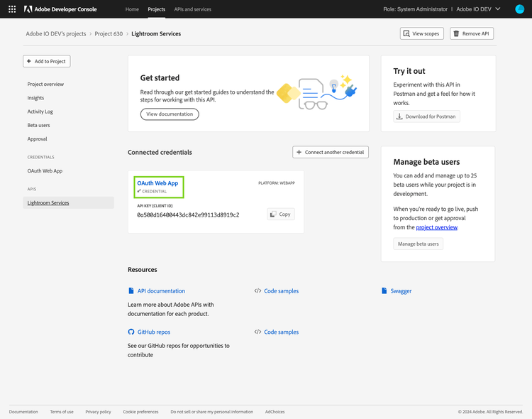Click the Role: System Administrator text
The width and height of the screenshot is (532, 419).
(x=415, y=9)
